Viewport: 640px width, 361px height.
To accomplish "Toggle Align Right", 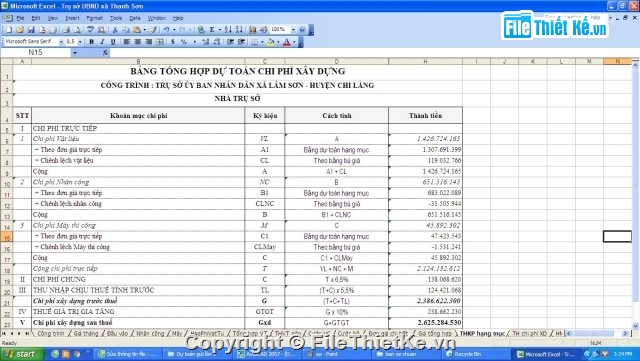I will coord(149,42).
